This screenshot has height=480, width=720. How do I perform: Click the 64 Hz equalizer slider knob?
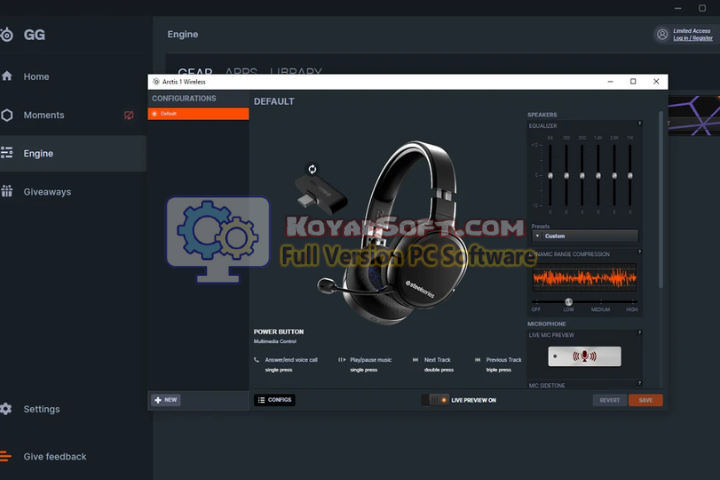(x=550, y=175)
